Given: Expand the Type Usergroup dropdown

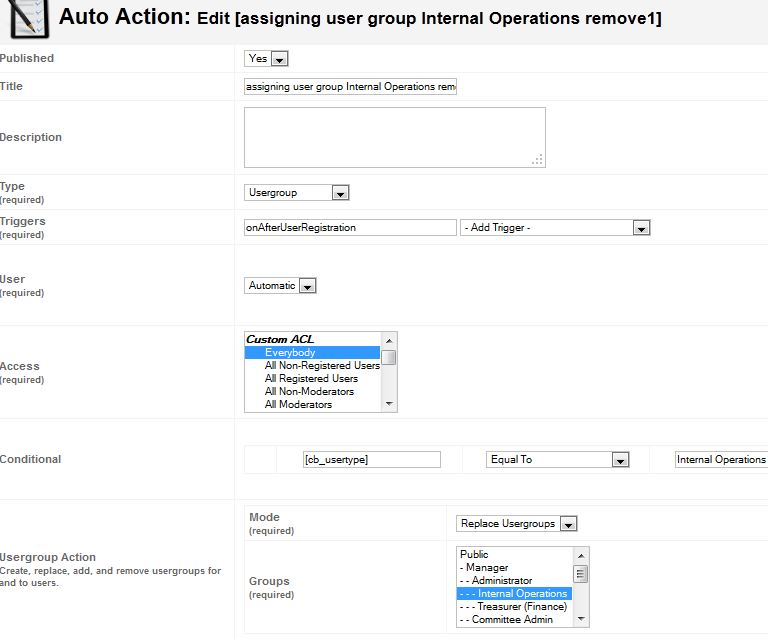Looking at the screenshot, I should 296,192.
